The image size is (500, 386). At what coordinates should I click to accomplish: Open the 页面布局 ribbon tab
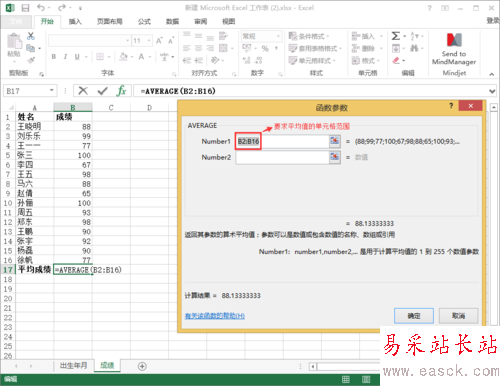(x=110, y=22)
